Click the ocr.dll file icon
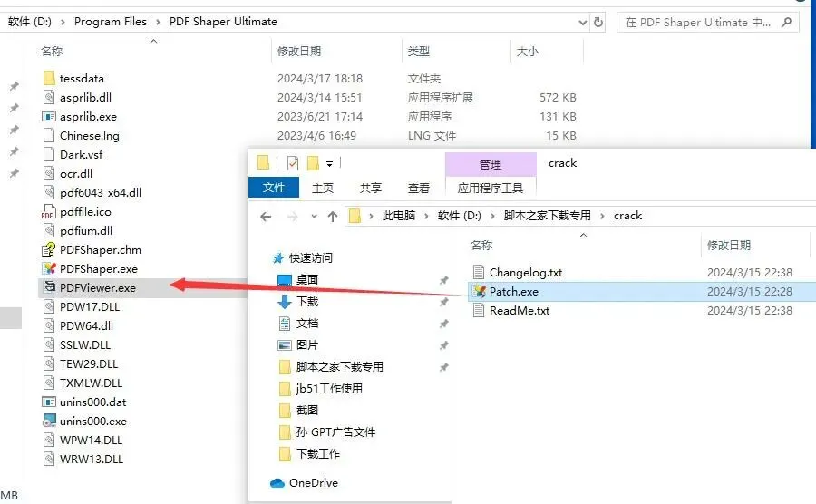 49,173
